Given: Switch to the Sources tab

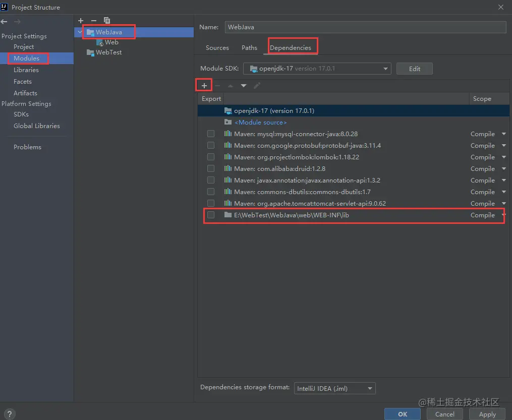Looking at the screenshot, I should 217,47.
